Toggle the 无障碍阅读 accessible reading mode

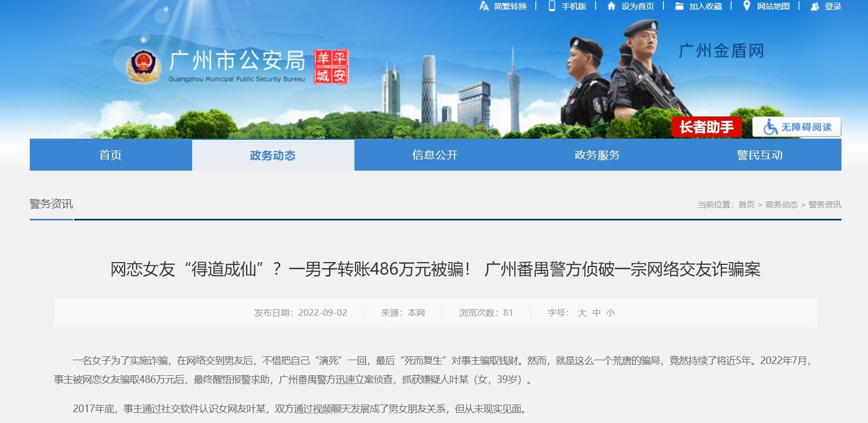797,127
